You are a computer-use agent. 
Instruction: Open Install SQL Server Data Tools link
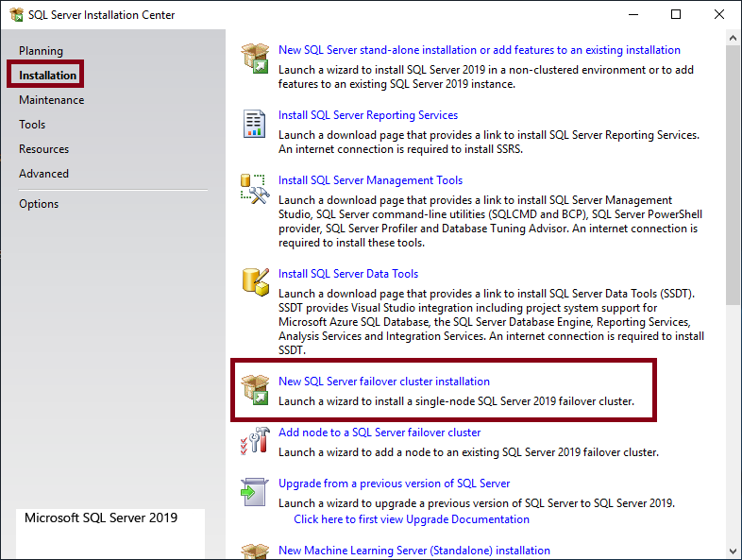pyautogui.click(x=348, y=274)
